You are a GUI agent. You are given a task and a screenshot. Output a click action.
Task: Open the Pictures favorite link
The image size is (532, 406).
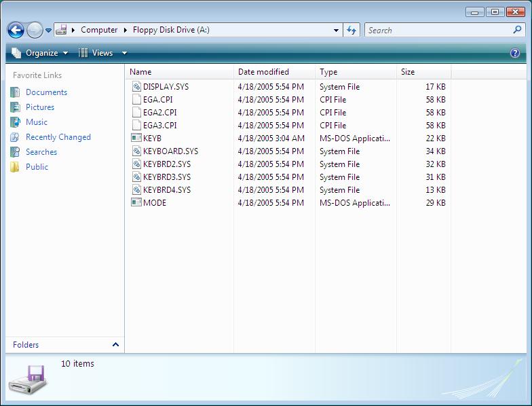[40, 107]
